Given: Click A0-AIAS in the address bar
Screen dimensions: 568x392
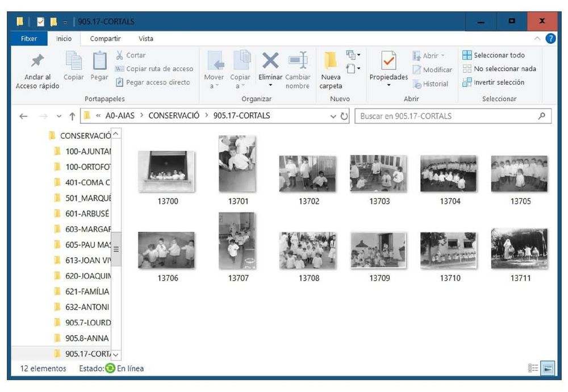Looking at the screenshot, I should pyautogui.click(x=120, y=115).
